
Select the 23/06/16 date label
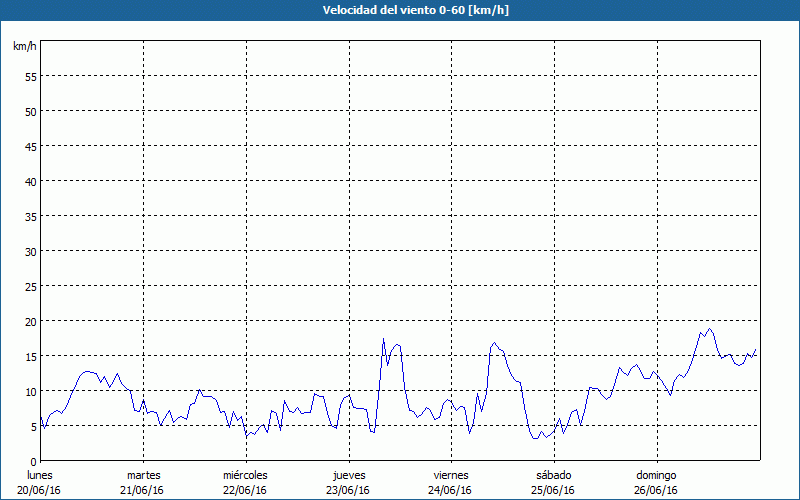(348, 490)
